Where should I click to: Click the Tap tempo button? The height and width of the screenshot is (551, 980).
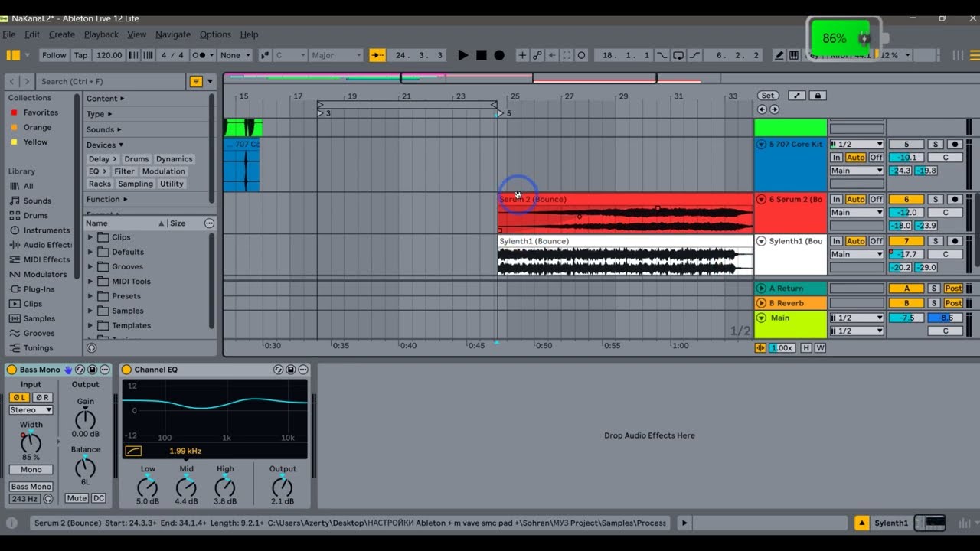coord(80,55)
